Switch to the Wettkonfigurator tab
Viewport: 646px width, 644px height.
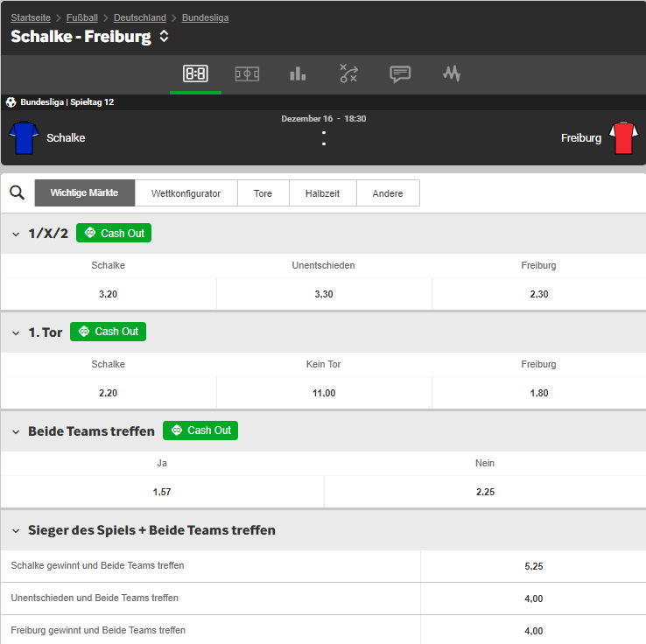coord(186,192)
